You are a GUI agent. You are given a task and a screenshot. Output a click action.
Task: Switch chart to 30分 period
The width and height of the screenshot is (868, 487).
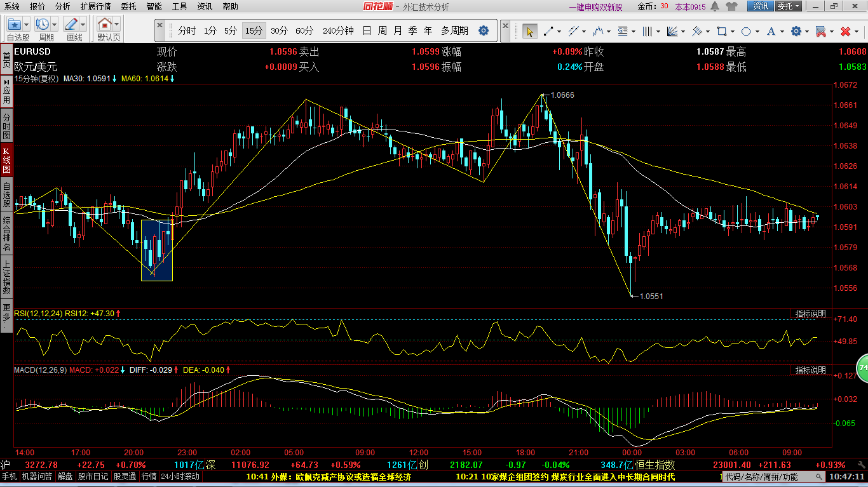279,30
